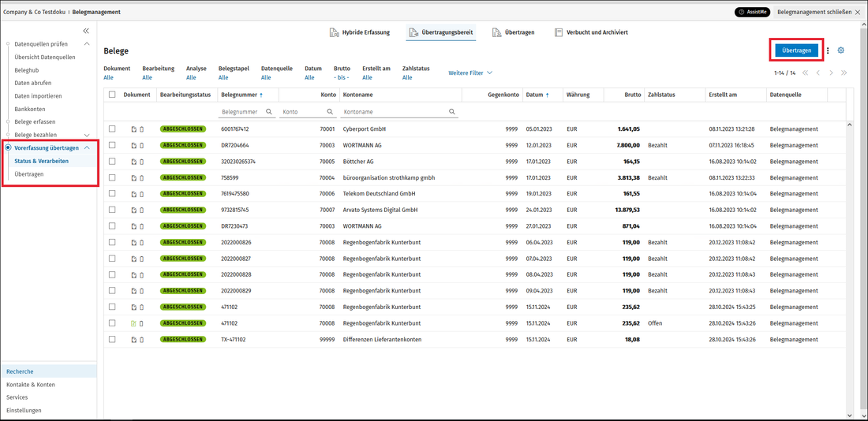868x421 pixels.
Task: Click the search icon in Belegnummer filter
Action: pyautogui.click(x=269, y=112)
